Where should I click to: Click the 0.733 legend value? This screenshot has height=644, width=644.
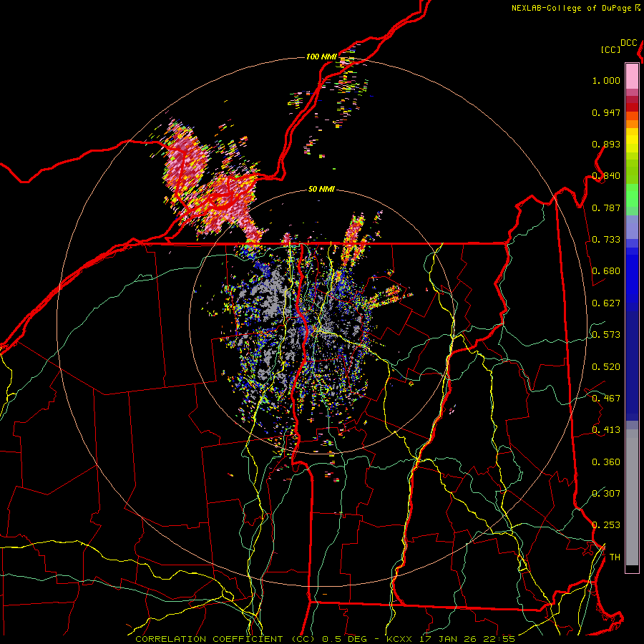(606, 240)
